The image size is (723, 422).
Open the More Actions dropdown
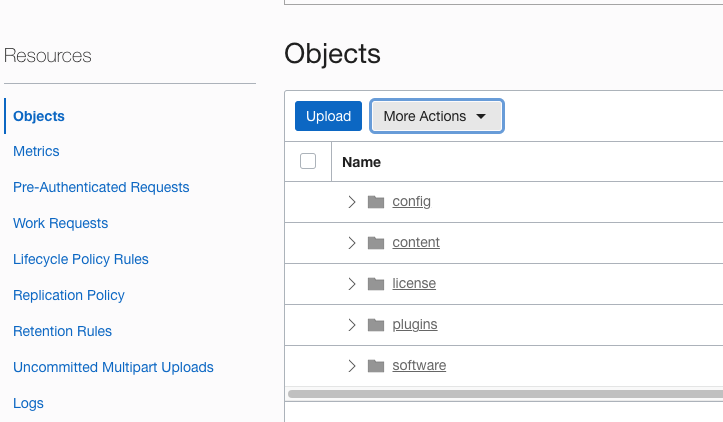click(436, 116)
